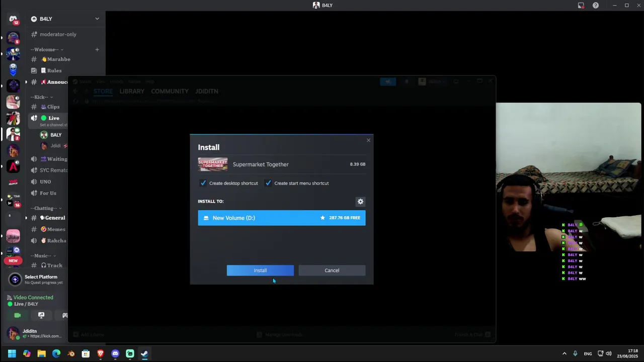This screenshot has height=362, width=644.
Task: Collapse the Welcome category
Action: click(47, 49)
